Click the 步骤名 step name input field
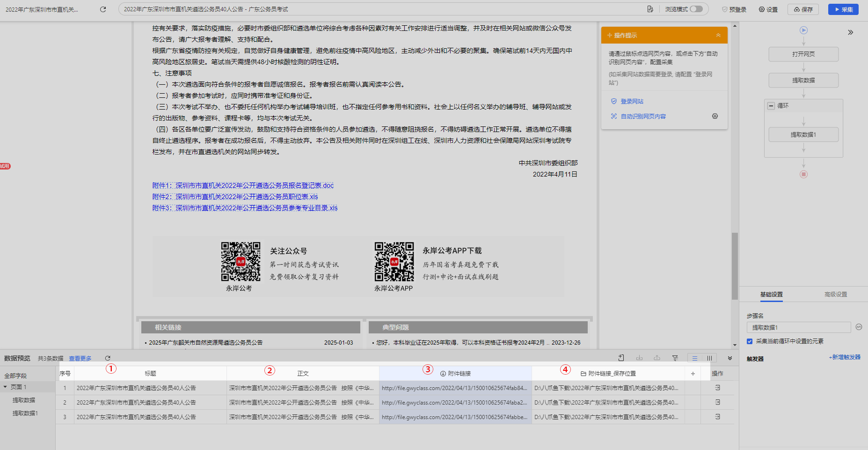The height and width of the screenshot is (450, 868). click(x=799, y=327)
